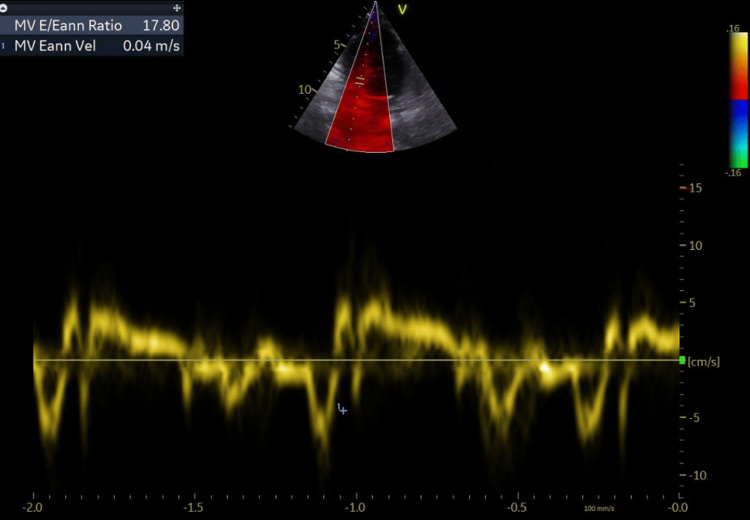Click the -1.5 time axis label

click(x=195, y=508)
